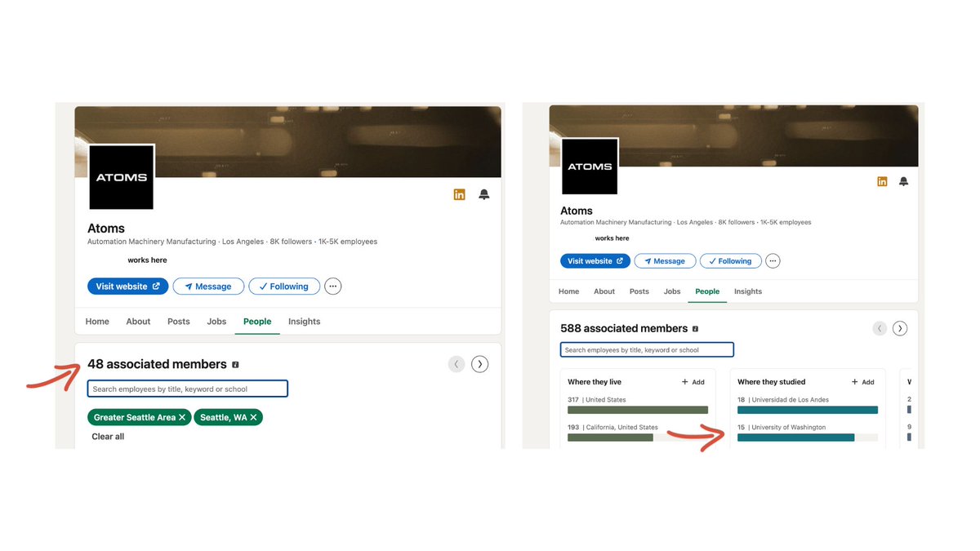This screenshot has height=551, width=980.
Task: Click works here text in left screenshot
Action: point(147,260)
